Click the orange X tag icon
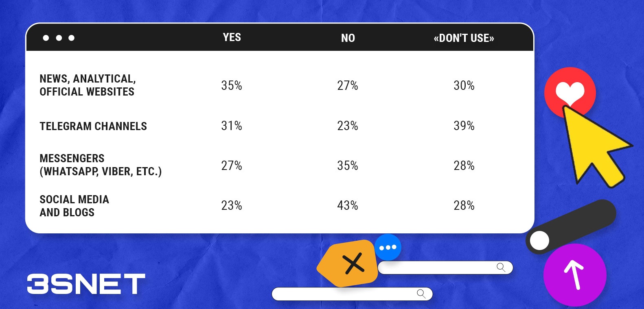The width and height of the screenshot is (644, 309). coord(349,264)
